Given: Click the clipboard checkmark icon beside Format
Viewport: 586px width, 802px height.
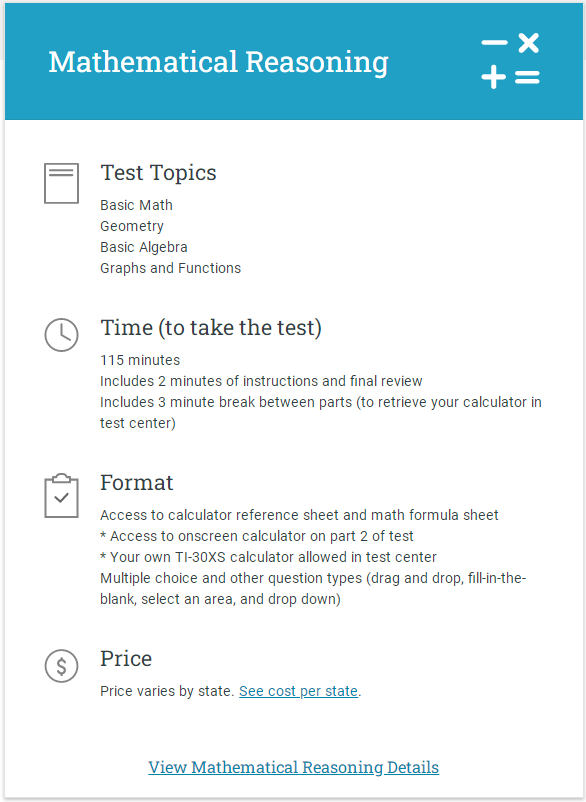Looking at the screenshot, I should 61,495.
